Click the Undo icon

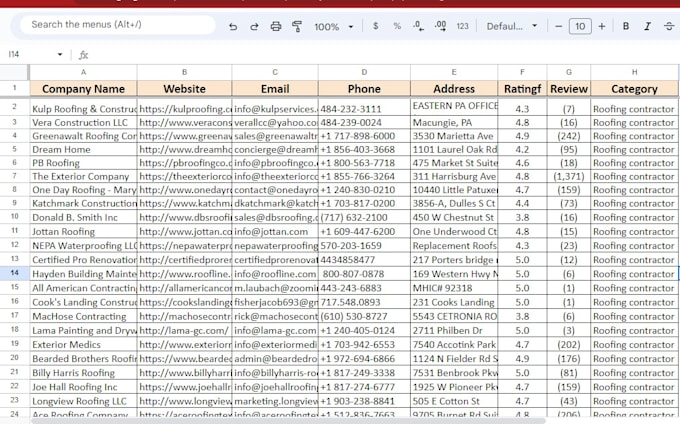pos(233,26)
